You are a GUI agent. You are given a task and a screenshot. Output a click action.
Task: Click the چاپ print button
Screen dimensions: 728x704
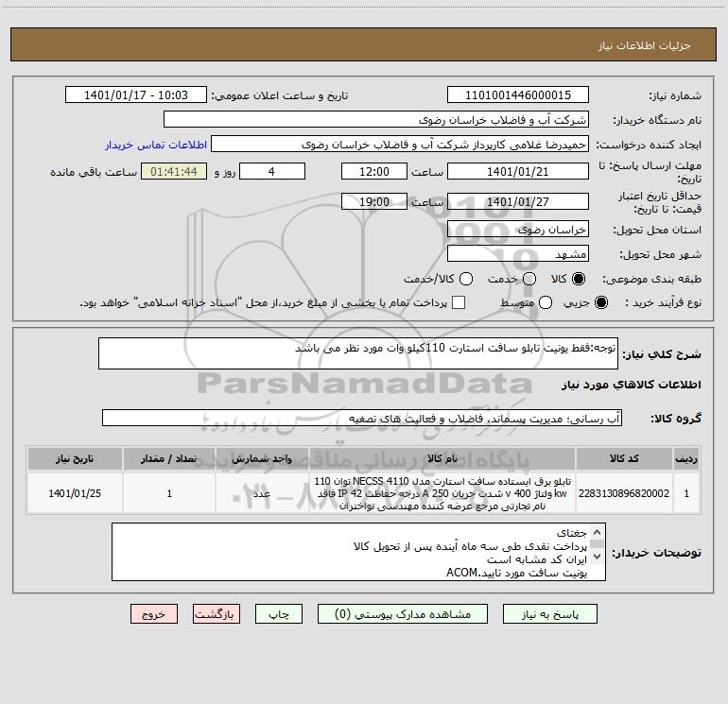(279, 614)
